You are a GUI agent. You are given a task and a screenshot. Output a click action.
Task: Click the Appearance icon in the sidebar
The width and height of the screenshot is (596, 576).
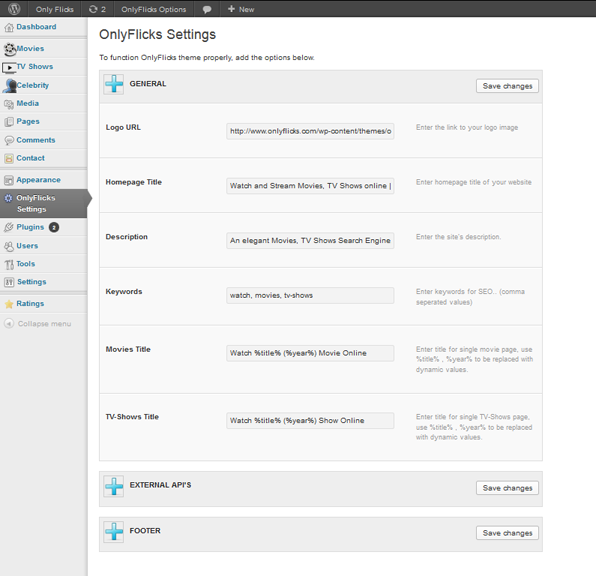[9, 180]
